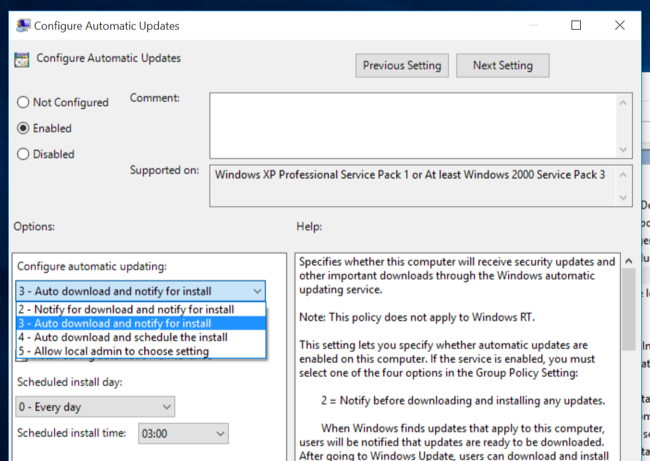Click the policy icon beside Configure Automatic Updates heading
This screenshot has width=650, height=461.
22,60
